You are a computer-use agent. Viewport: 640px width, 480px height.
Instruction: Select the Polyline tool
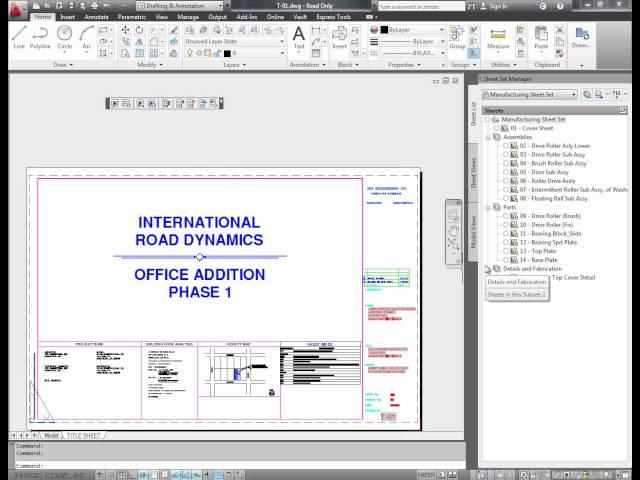[x=40, y=37]
